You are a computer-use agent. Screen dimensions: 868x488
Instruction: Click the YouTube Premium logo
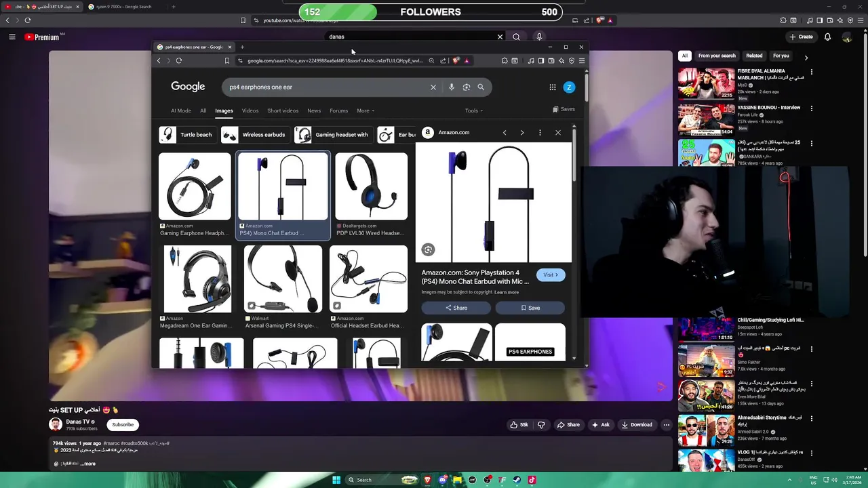42,37
